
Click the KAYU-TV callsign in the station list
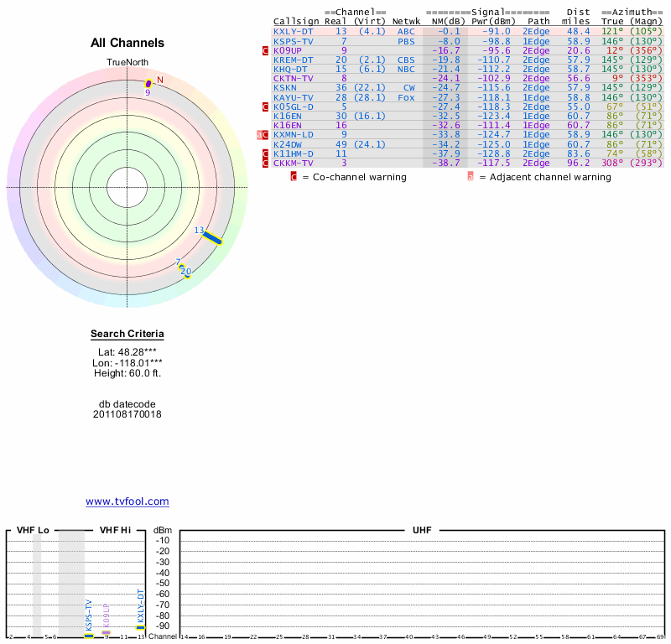point(294,97)
